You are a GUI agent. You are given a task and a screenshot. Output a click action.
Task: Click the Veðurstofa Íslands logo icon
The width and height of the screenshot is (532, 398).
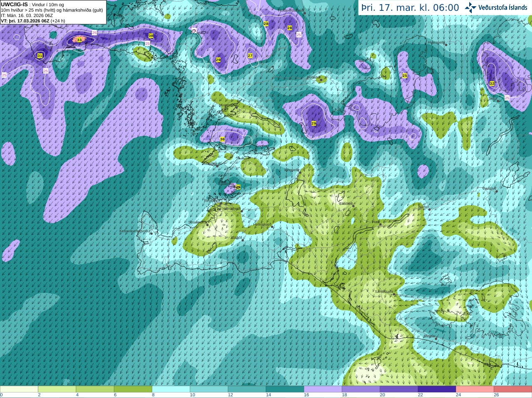tap(470, 7)
